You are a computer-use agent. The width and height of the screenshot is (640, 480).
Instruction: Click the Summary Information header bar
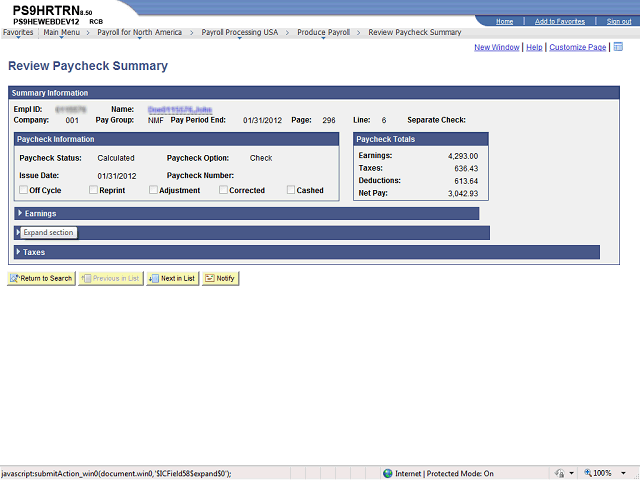point(314,93)
